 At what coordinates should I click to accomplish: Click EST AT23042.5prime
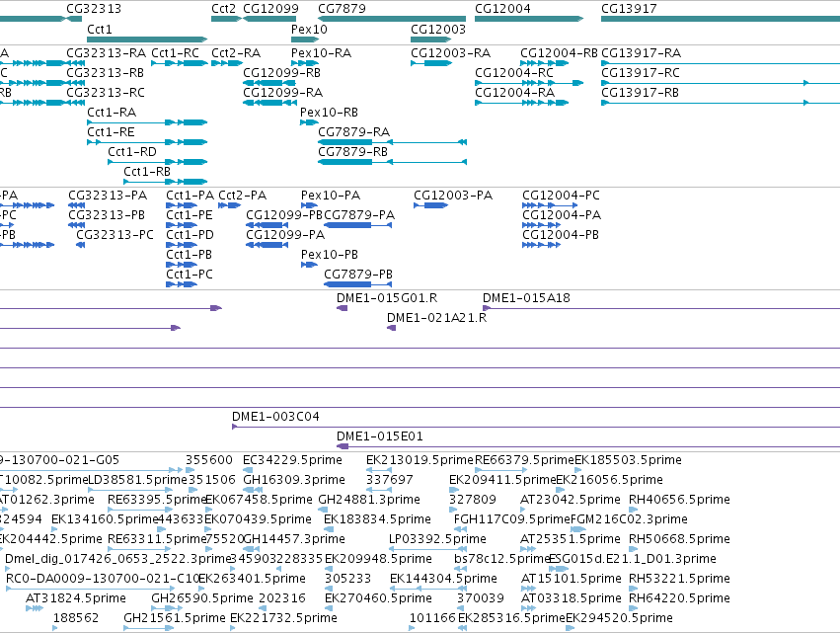click(524, 510)
